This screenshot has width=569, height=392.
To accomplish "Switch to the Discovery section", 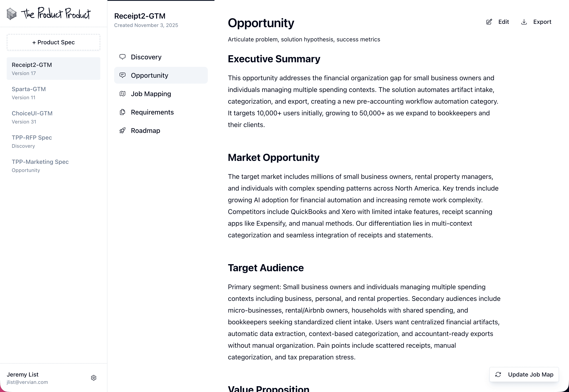I will point(146,57).
